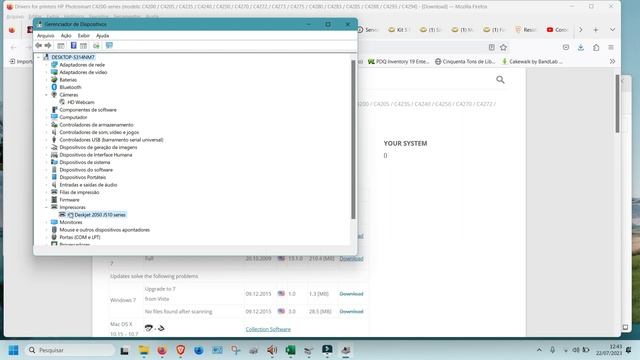This screenshot has width=640, height=360.
Task: Toggle the console tree toolbar icon
Action: pyautogui.click(x=61, y=46)
